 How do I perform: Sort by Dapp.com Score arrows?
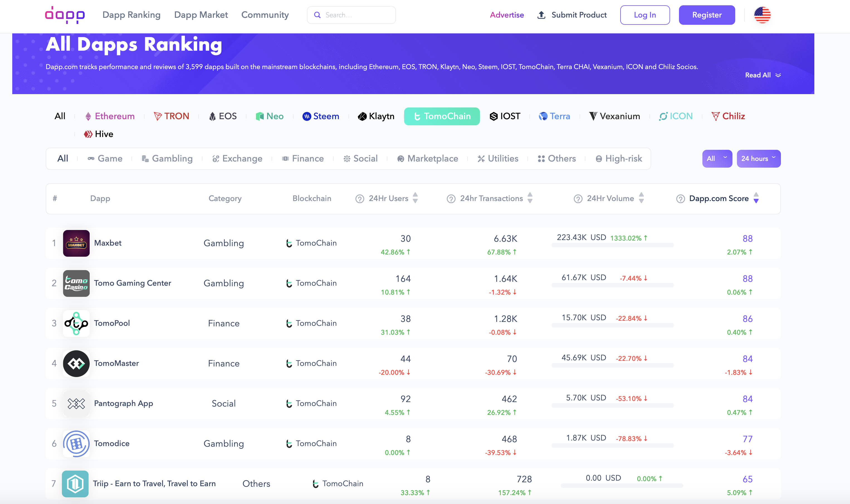756,198
